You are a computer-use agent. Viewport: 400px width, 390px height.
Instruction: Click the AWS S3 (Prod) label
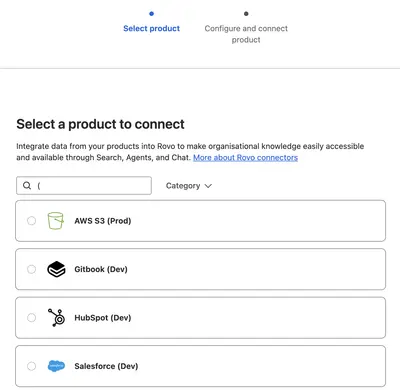(x=103, y=221)
